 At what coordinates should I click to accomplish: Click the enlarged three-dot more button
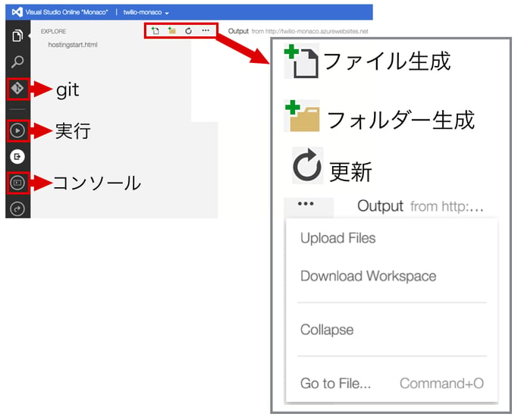[306, 204]
